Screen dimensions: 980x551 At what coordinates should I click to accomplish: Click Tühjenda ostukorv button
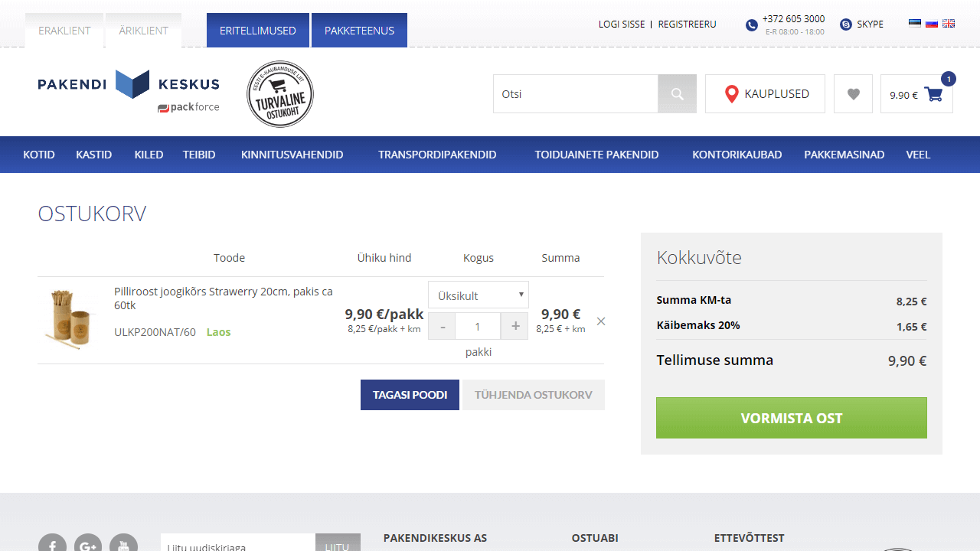[x=534, y=395]
